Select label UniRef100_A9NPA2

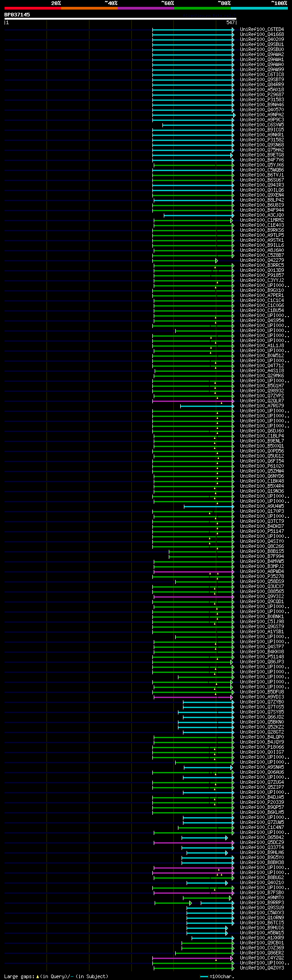click(x=262, y=115)
